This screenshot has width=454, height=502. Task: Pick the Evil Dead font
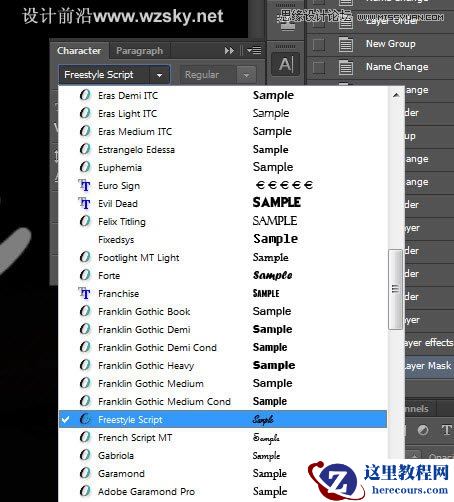[223, 203]
